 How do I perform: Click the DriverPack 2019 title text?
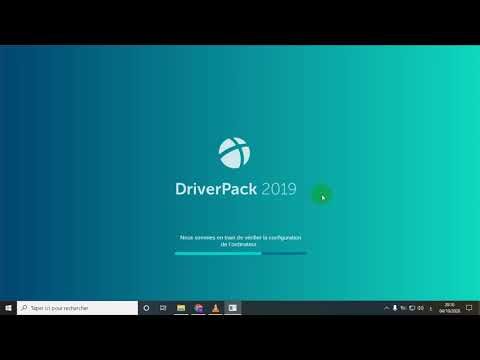point(236,189)
